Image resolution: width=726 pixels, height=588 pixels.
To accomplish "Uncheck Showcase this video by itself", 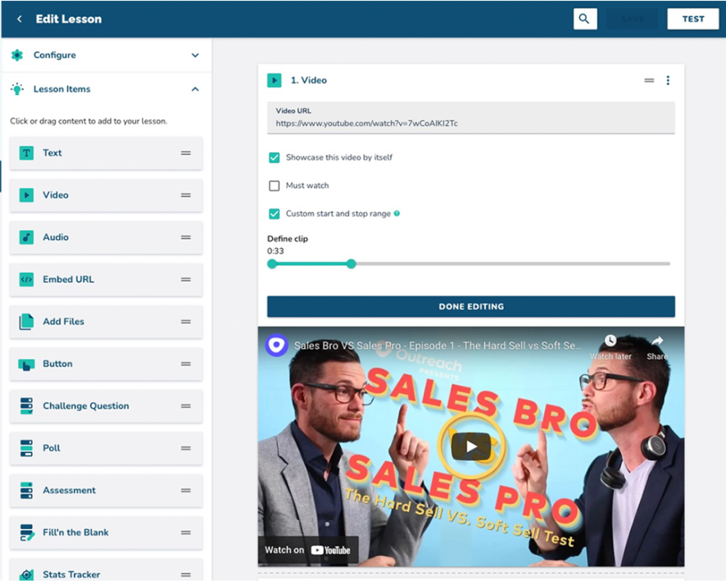I will pos(275,157).
